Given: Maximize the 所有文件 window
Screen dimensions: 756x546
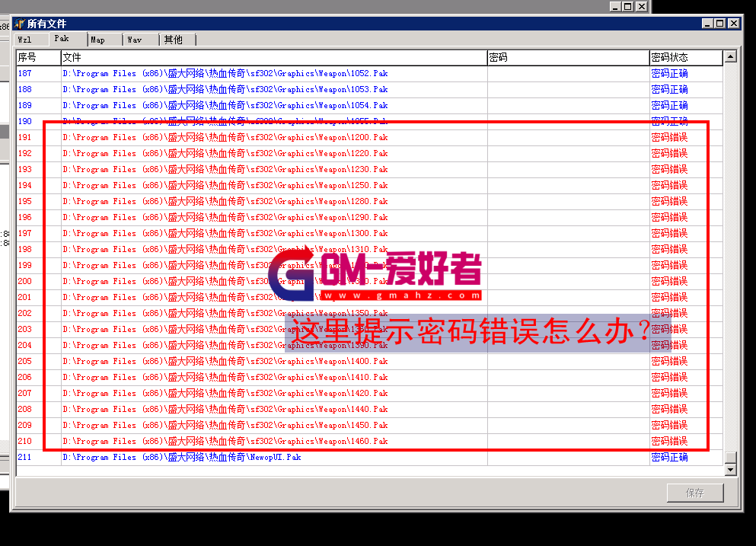Looking at the screenshot, I should pos(720,23).
